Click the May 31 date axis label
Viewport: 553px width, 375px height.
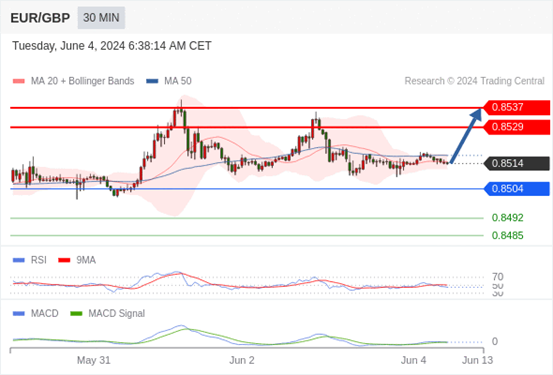(94, 361)
